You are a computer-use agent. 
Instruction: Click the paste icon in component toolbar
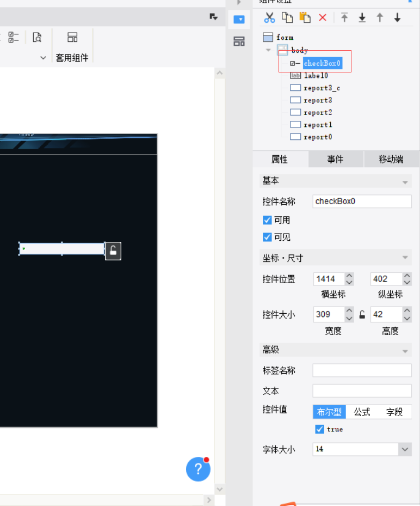305,17
